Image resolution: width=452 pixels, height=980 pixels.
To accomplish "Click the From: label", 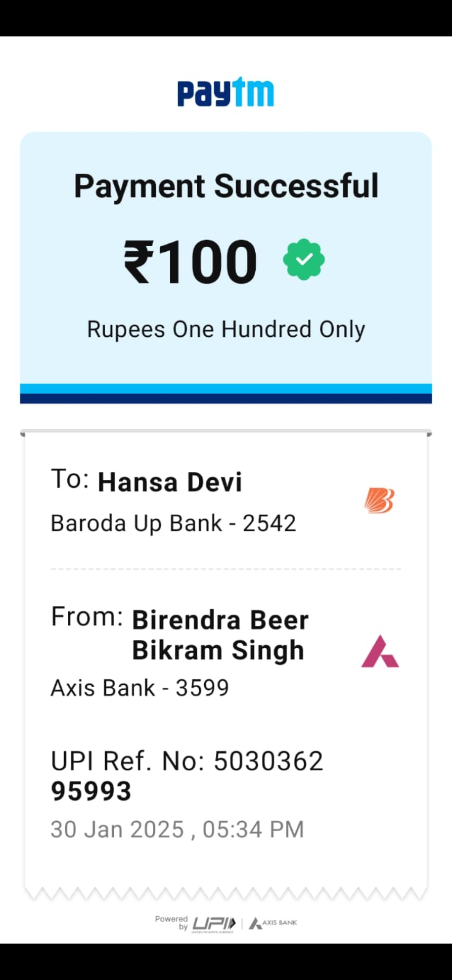I will (87, 617).
